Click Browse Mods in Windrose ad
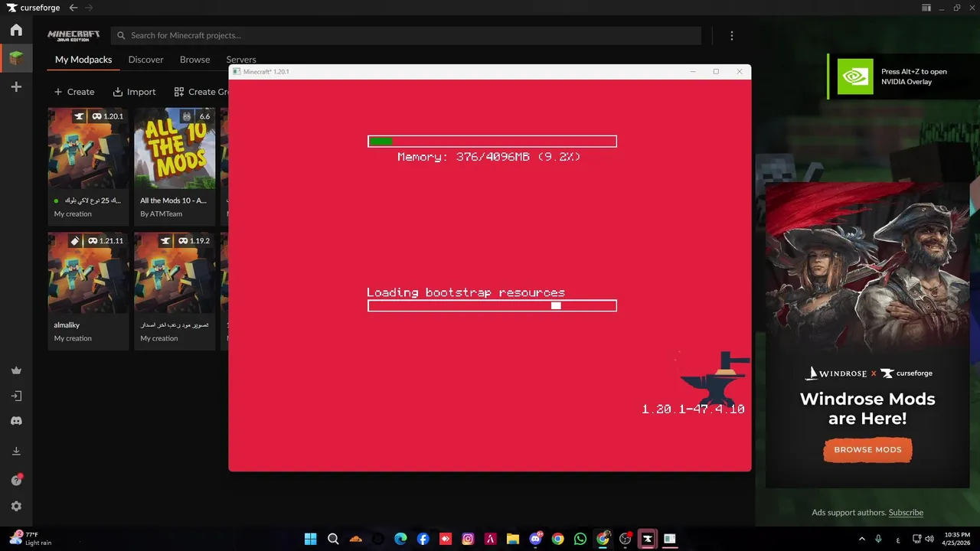Viewport: 980px width, 551px height. [x=867, y=449]
